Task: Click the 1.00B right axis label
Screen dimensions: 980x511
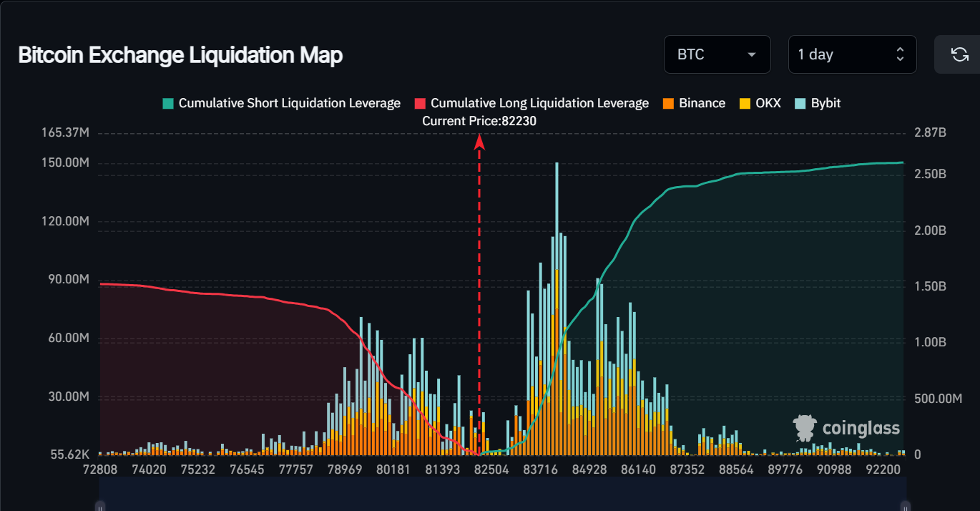Action: 929,342
